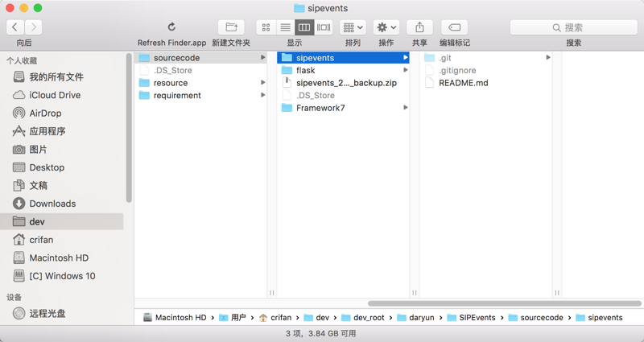The height and width of the screenshot is (342, 644).
Task: Create a new folder via toolbar icon
Action: (231, 27)
